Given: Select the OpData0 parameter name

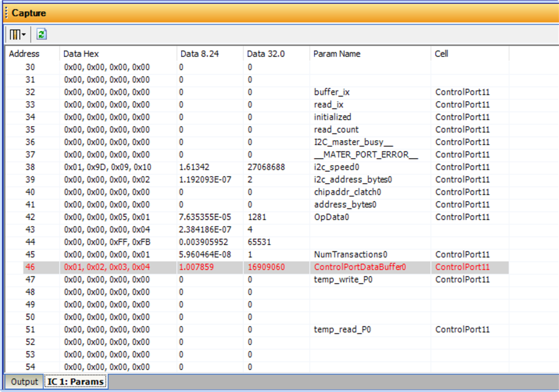Looking at the screenshot, I should click(331, 217).
